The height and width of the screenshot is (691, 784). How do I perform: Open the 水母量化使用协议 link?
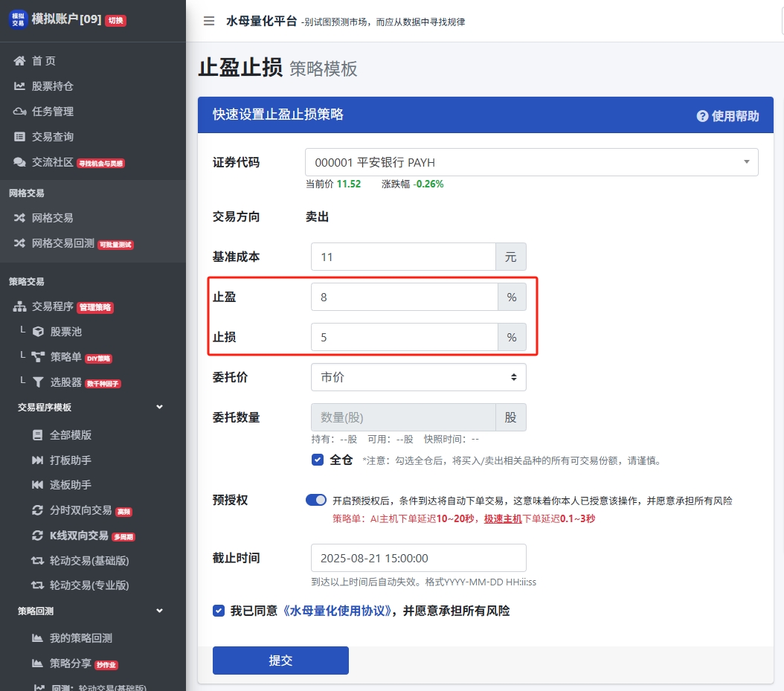[338, 611]
